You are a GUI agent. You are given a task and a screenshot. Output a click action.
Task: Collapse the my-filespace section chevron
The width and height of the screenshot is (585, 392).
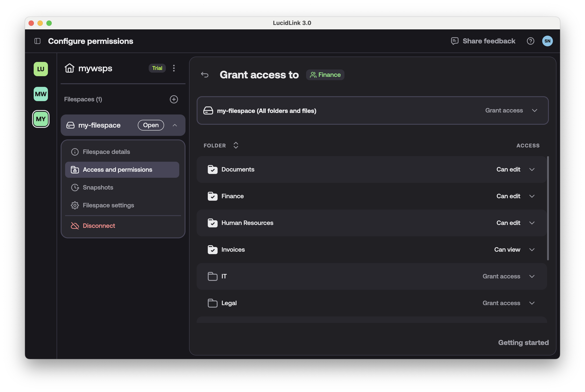(x=175, y=125)
